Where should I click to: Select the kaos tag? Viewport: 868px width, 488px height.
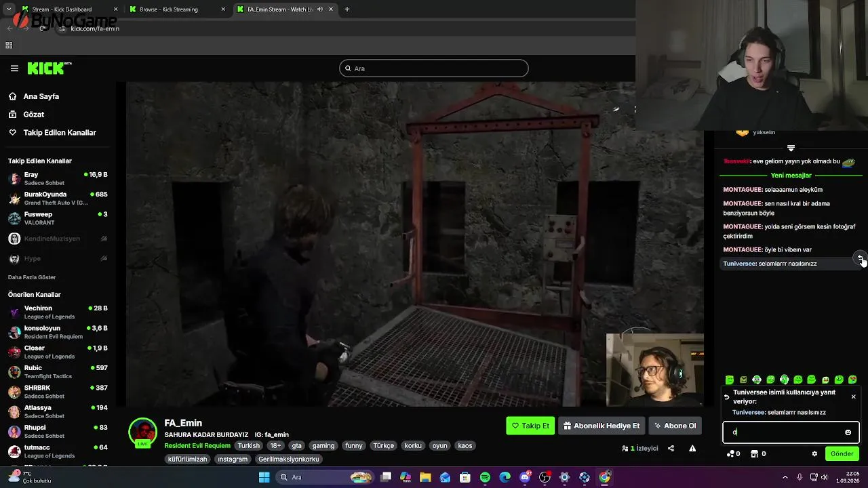click(x=465, y=445)
